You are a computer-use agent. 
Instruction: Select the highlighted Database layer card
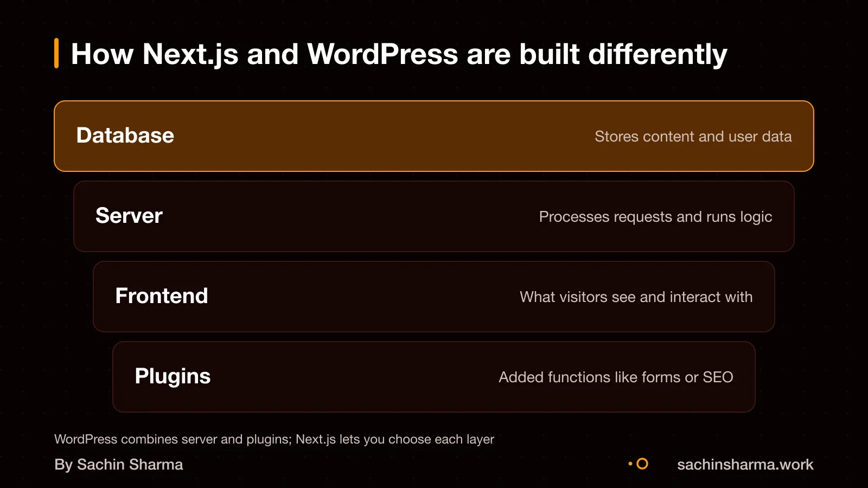(x=434, y=136)
